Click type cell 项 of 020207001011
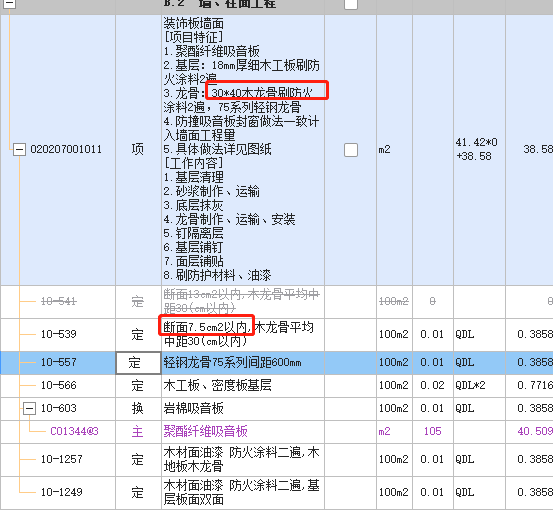Viewport: 553px width, 530px height. click(138, 150)
